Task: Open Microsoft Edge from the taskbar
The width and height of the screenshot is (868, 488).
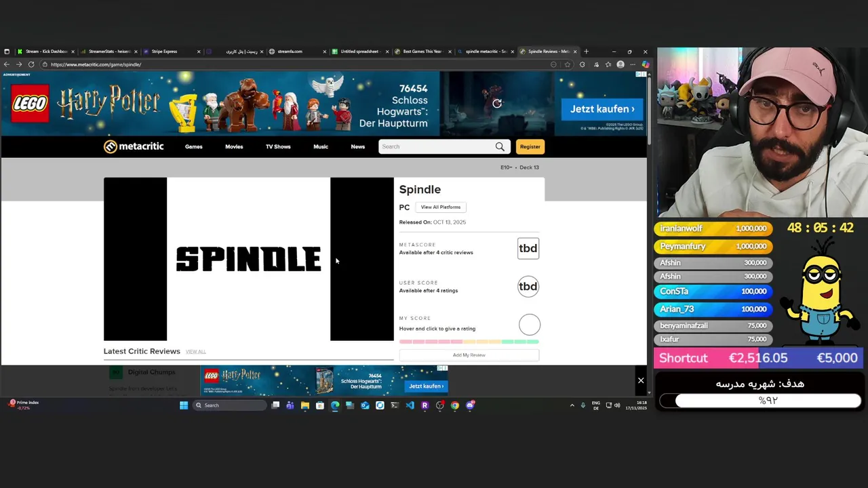Action: 335,405
